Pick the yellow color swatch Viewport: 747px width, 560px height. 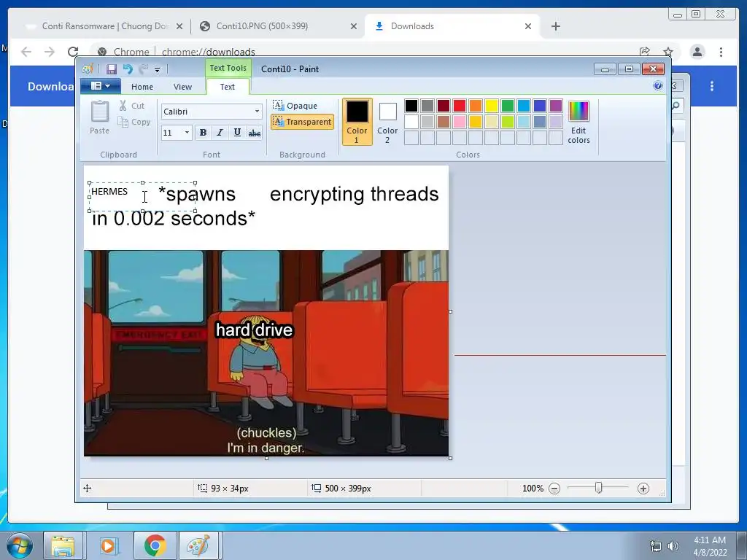[x=492, y=106]
